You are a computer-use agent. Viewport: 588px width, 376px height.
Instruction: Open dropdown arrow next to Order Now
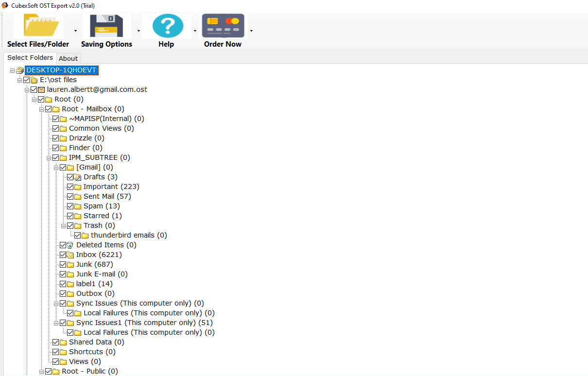pos(251,31)
